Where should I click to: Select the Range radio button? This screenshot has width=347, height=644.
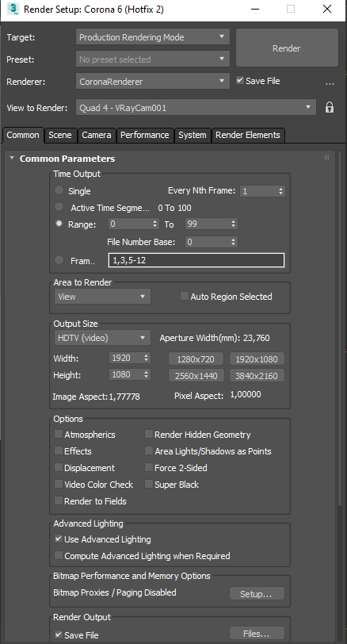pos(59,224)
